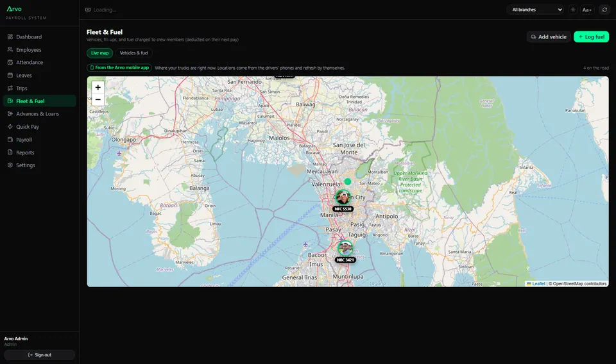Zoom out on the map

(x=98, y=99)
